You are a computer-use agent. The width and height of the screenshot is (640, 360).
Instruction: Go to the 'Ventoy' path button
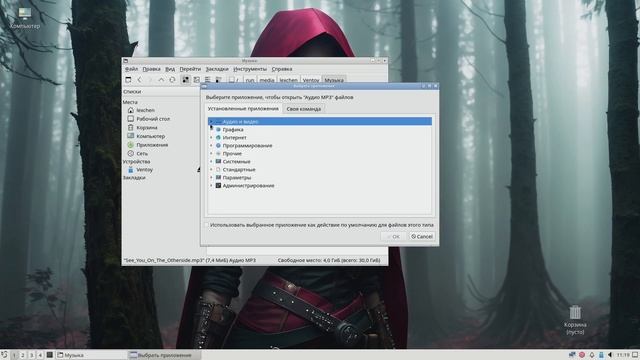(x=311, y=80)
